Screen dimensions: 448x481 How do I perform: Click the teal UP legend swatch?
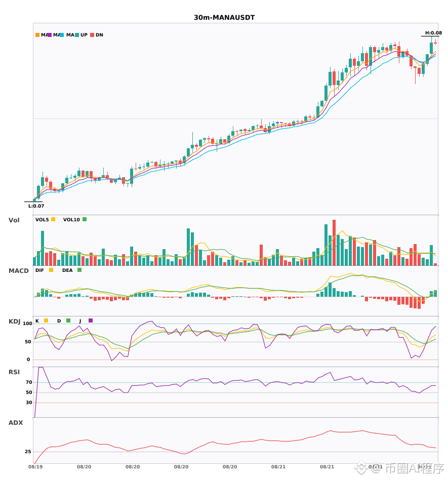77,35
